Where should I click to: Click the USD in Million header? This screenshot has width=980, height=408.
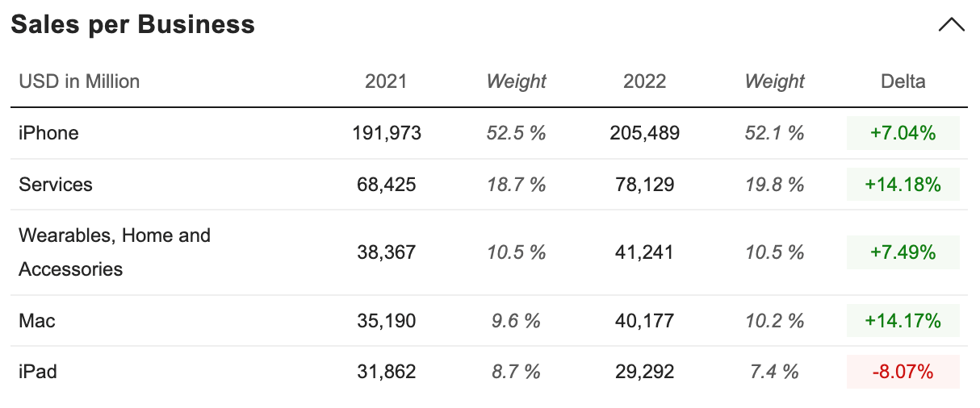[79, 81]
